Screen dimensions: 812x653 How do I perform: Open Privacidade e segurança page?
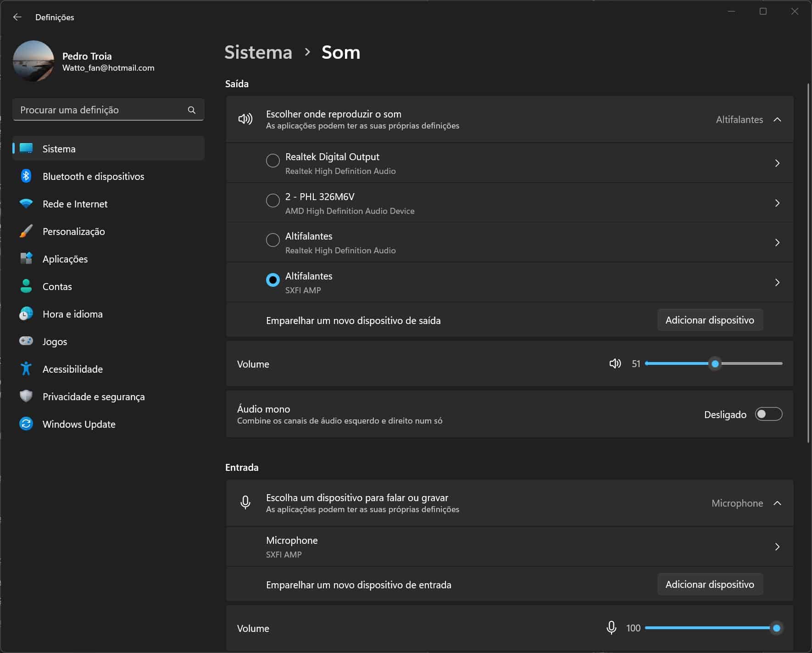(x=93, y=397)
